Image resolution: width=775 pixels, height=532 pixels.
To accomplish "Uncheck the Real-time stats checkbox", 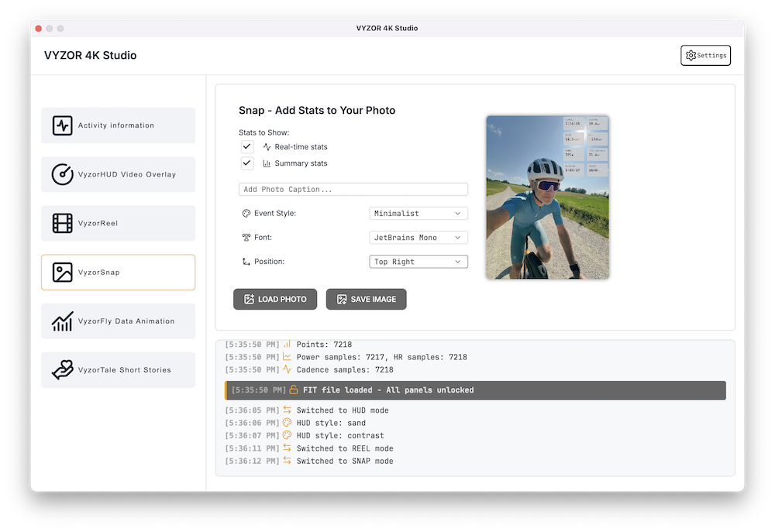I will pyautogui.click(x=247, y=146).
